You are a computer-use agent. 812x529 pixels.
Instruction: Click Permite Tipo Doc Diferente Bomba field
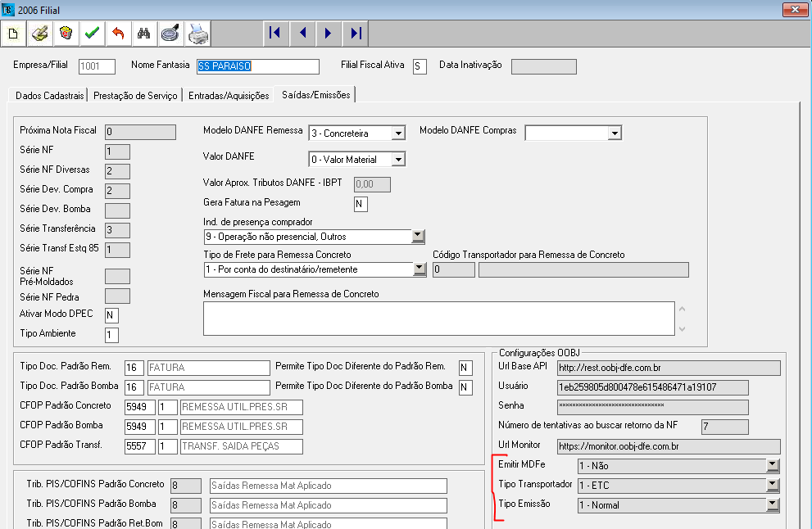pyautogui.click(x=465, y=387)
